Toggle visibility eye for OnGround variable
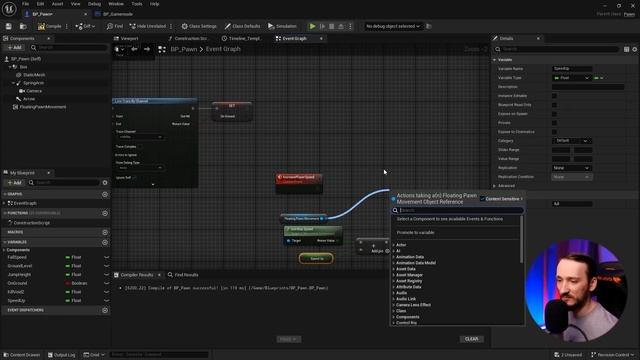Viewport: 640px width, 360px height. (107, 283)
